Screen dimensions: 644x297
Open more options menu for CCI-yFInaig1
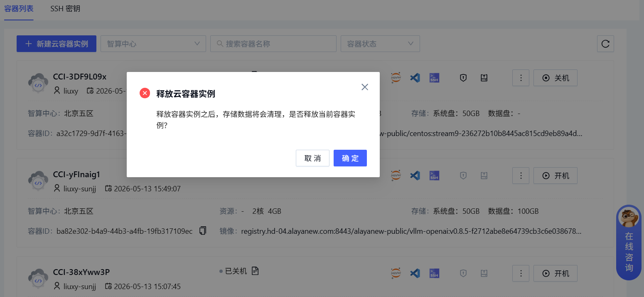[x=521, y=176]
